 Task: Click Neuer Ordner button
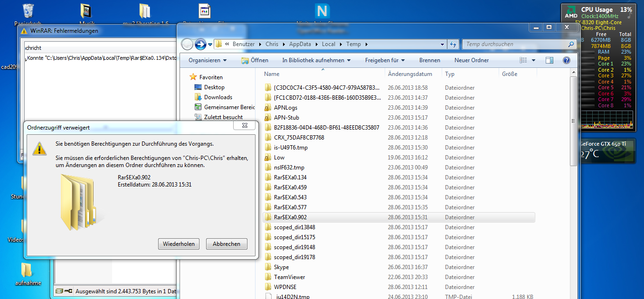point(472,60)
